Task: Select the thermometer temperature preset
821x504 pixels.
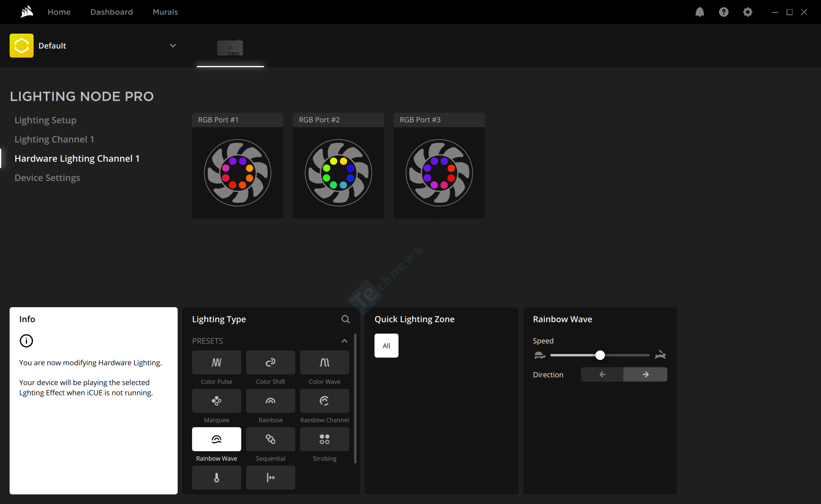Action: coord(216,478)
